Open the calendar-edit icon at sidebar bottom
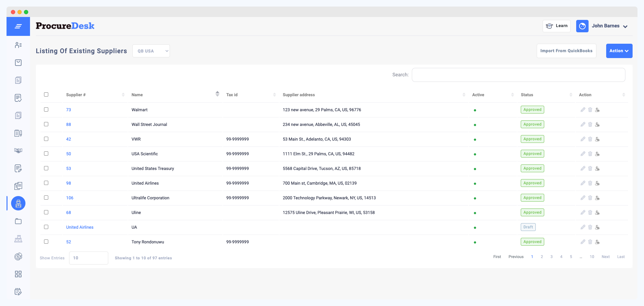The width and height of the screenshot is (644, 306). point(18,292)
